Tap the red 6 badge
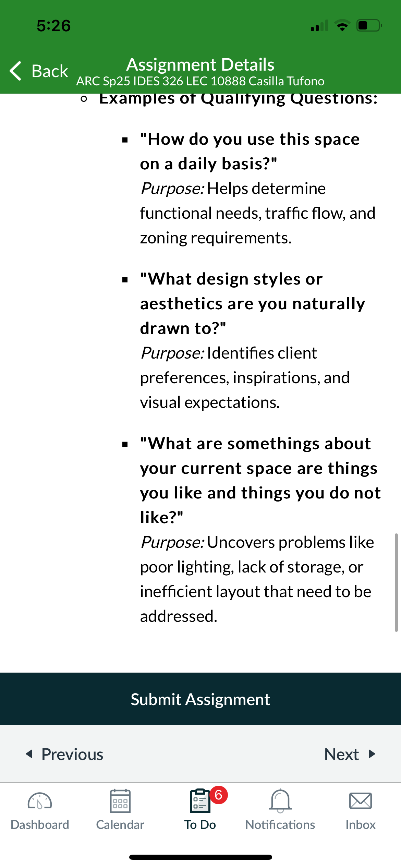 [x=219, y=795]
